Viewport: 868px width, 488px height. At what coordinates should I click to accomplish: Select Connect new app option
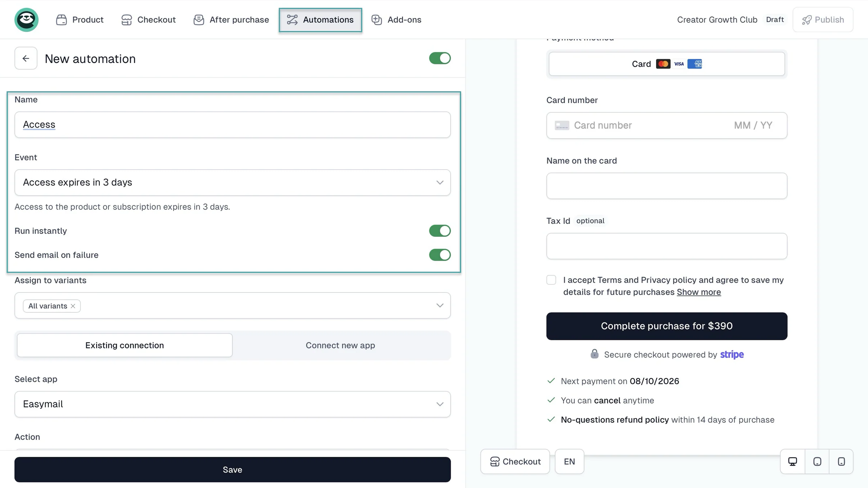pos(340,345)
